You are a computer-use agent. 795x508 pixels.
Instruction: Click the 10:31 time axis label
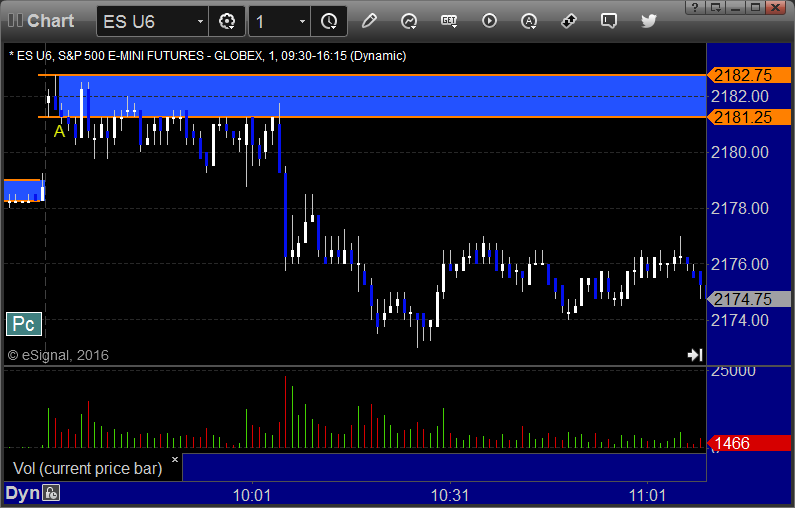click(x=450, y=495)
